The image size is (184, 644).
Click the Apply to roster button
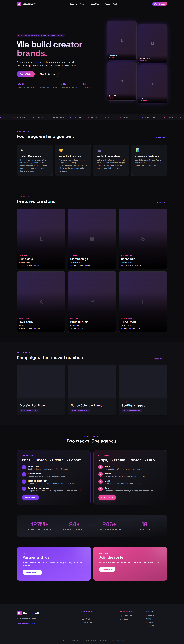point(107,498)
